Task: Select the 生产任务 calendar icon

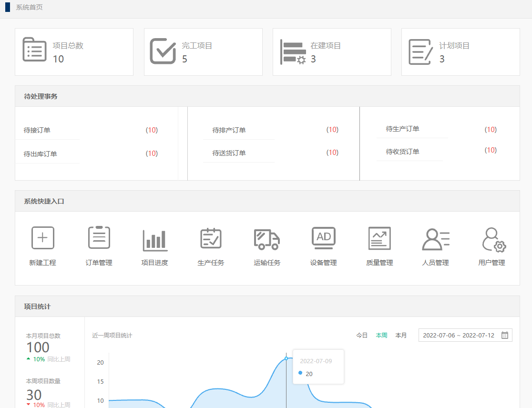Action: [211, 238]
